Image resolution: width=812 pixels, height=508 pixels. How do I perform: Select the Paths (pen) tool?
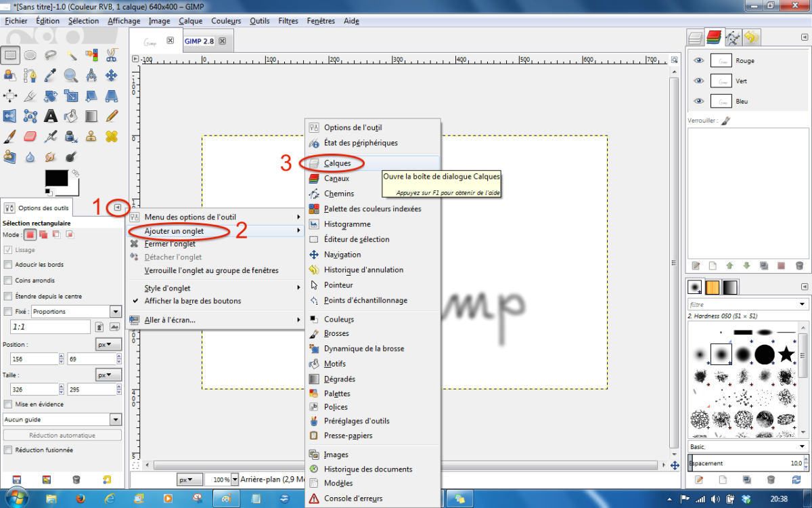30,76
